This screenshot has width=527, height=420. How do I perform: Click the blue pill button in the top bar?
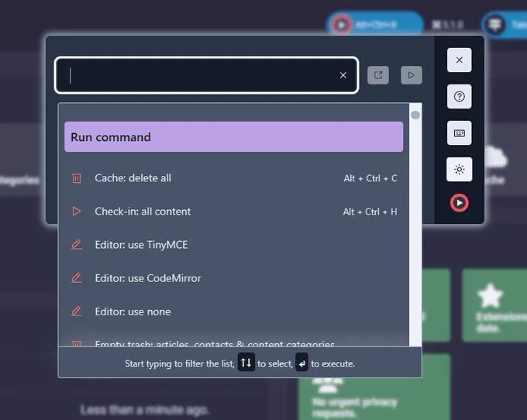(374, 24)
